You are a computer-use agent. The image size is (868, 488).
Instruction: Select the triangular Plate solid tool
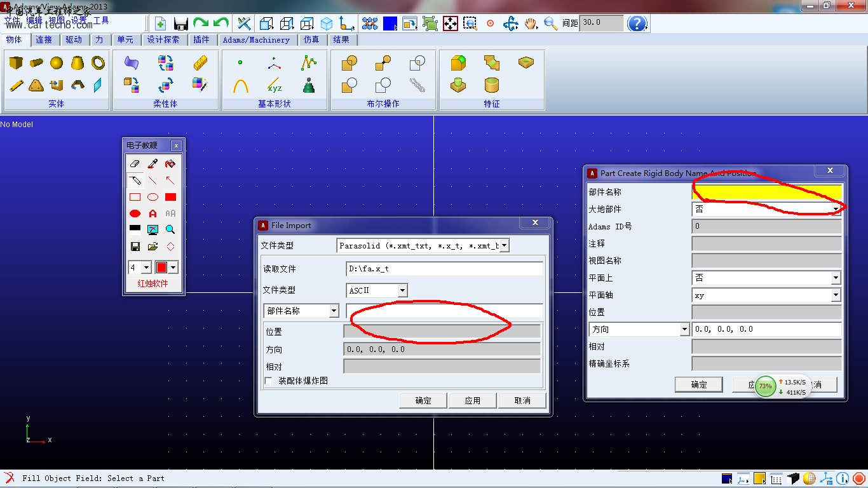tap(37, 85)
